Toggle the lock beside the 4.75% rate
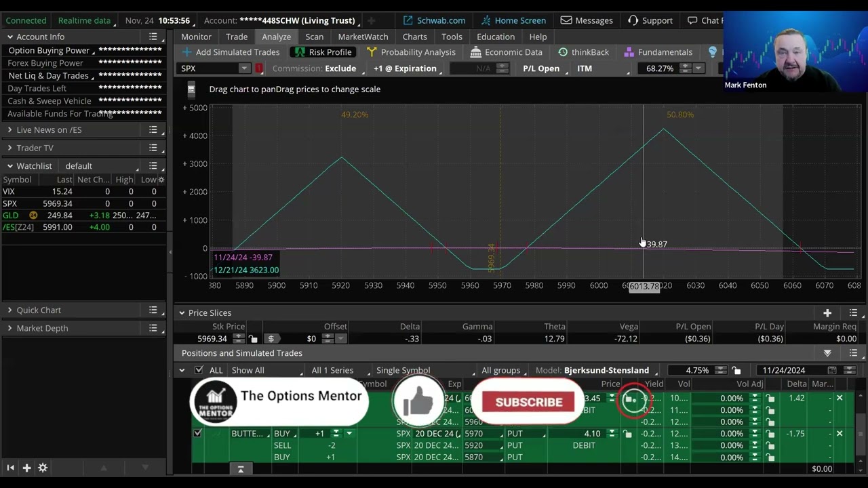Screen dimensions: 868x488 736,370
